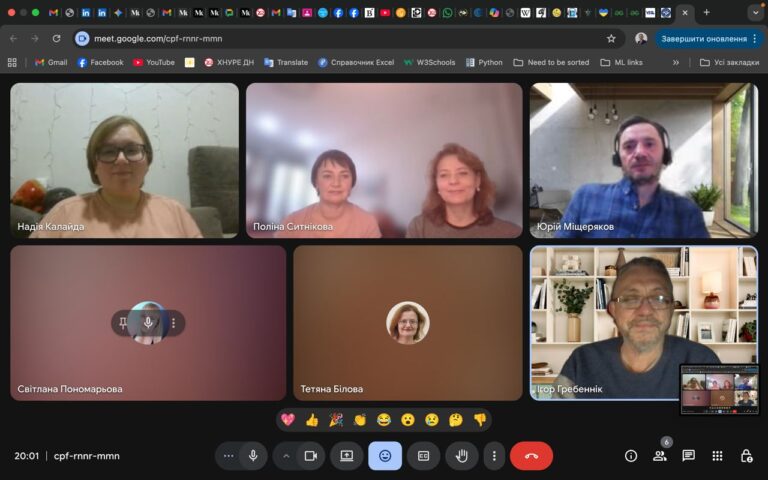Open the ML links bookmark folder

click(620, 62)
